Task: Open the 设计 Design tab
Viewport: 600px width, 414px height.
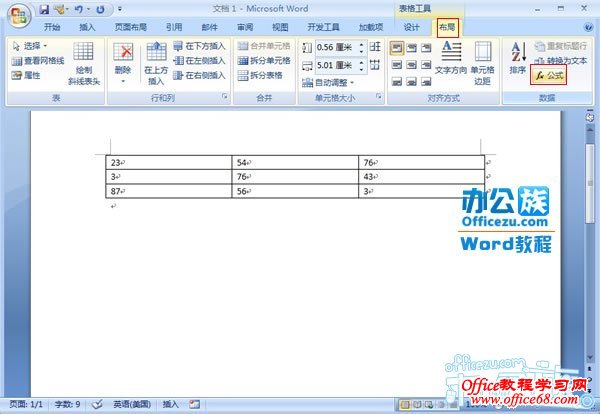Action: (411, 27)
